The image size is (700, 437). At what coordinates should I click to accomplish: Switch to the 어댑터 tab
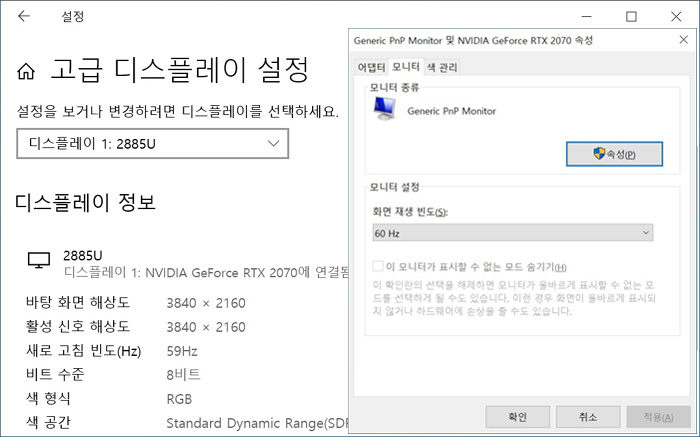click(371, 67)
